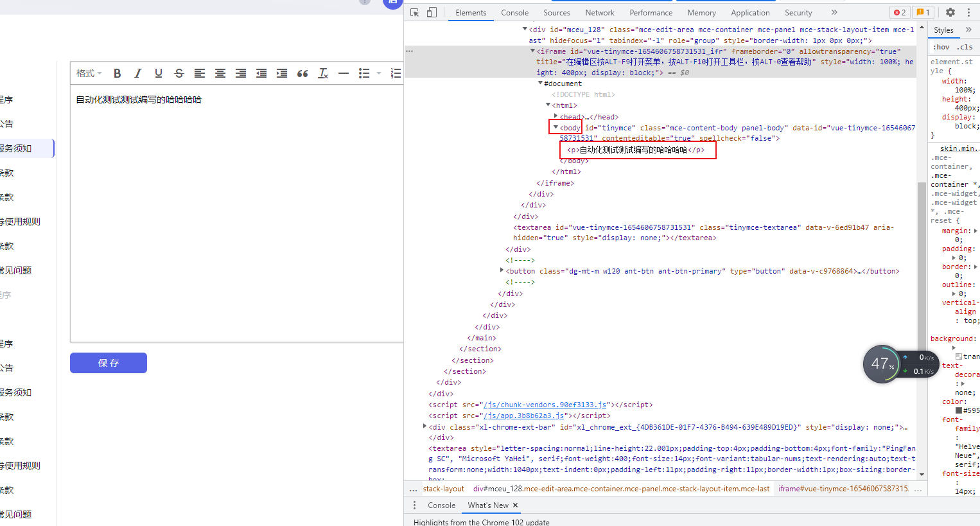980x526 pixels.
Task: Click div#mceu_128 breadcrumb item
Action: 621,489
